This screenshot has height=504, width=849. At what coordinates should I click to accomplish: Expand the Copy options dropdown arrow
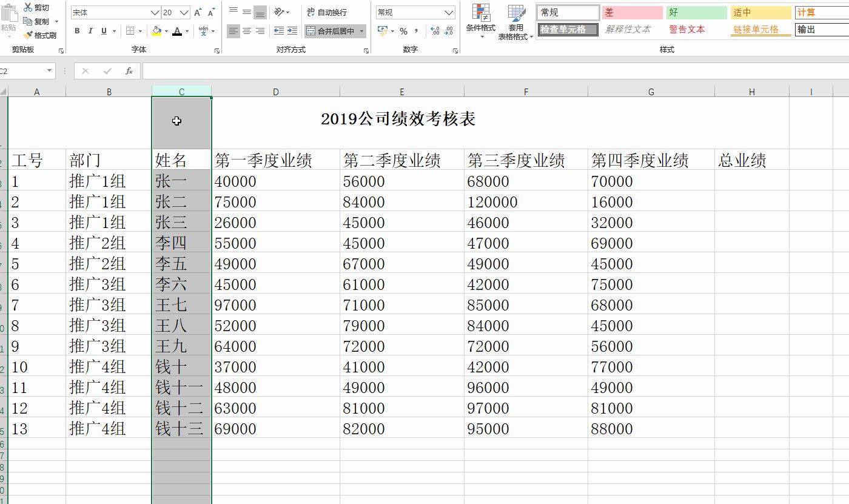click(x=56, y=21)
